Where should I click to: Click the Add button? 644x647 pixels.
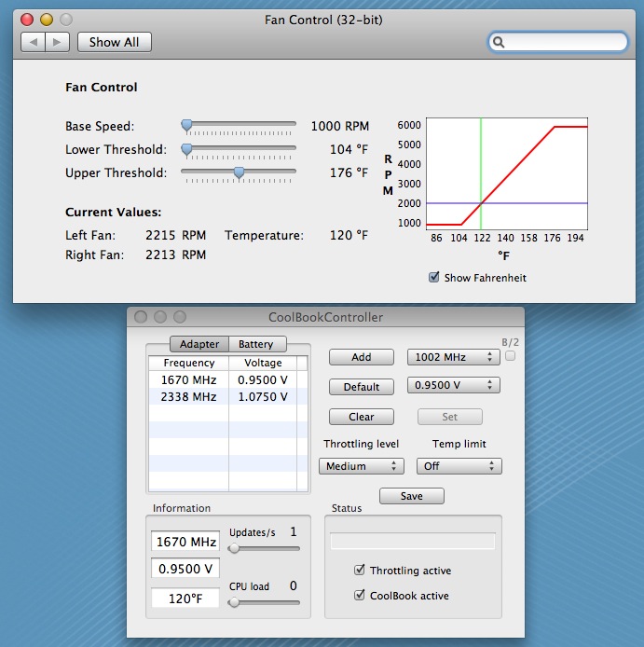coord(362,357)
